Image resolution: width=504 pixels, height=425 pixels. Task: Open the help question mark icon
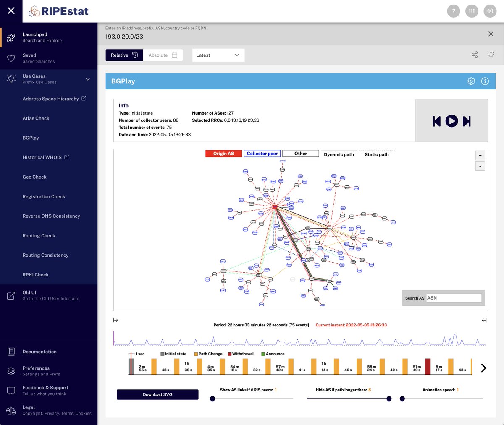click(453, 11)
